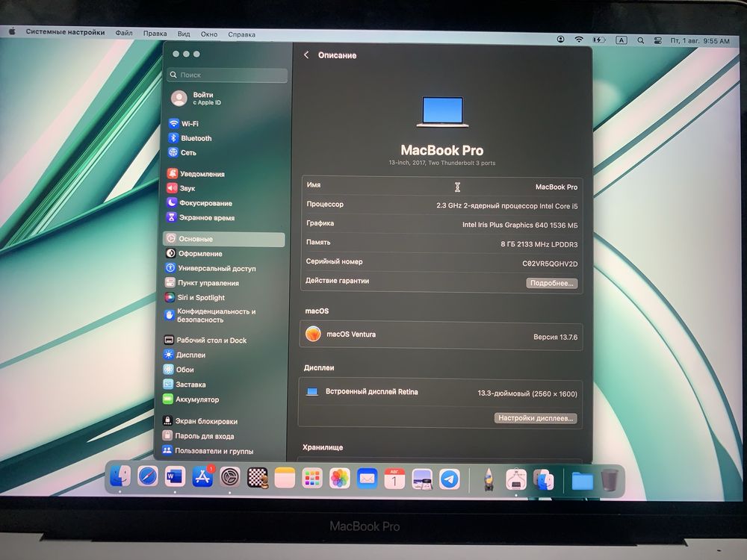Open Настройки дисплеев… button
This screenshot has height=560, width=747.
point(536,418)
